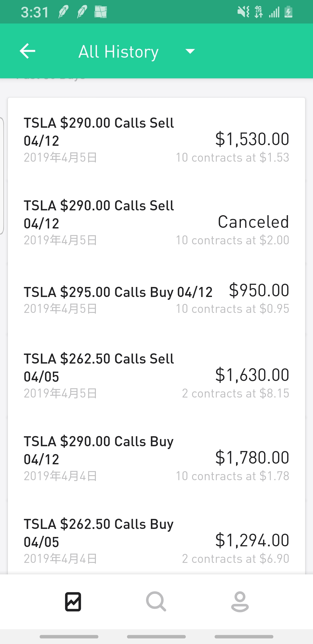Open the portfolio chart tab icon
The image size is (313, 644).
tap(73, 602)
